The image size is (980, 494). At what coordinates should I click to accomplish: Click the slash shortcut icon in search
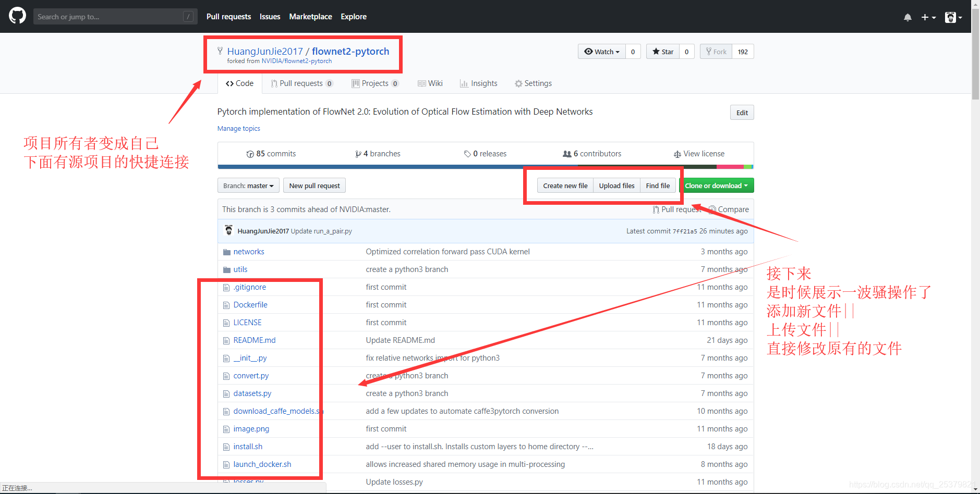click(x=188, y=17)
